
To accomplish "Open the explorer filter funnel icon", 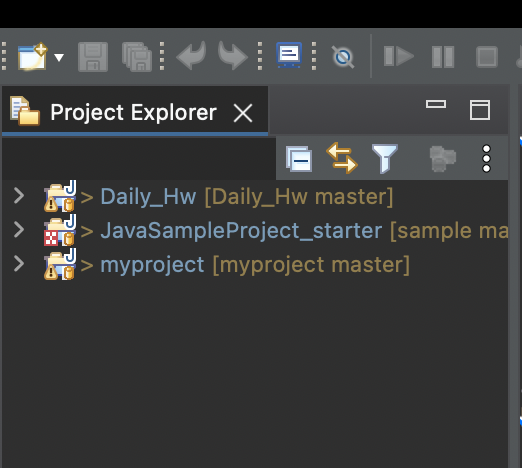I will 385,158.
